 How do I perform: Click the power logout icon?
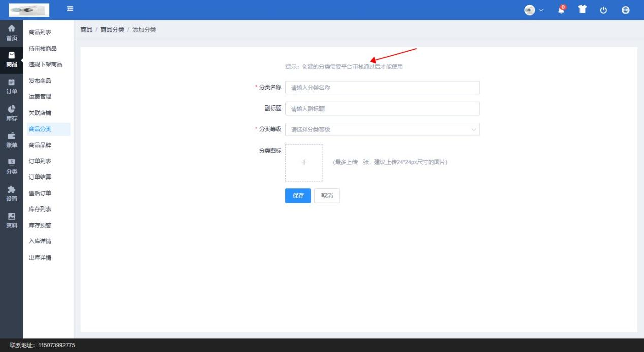pyautogui.click(x=604, y=10)
